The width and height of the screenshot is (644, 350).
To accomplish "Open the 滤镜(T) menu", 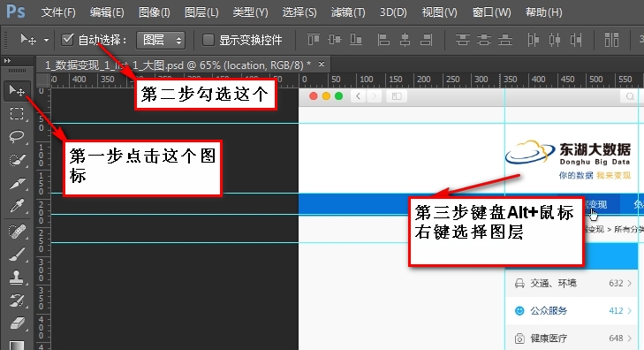I will pos(348,12).
